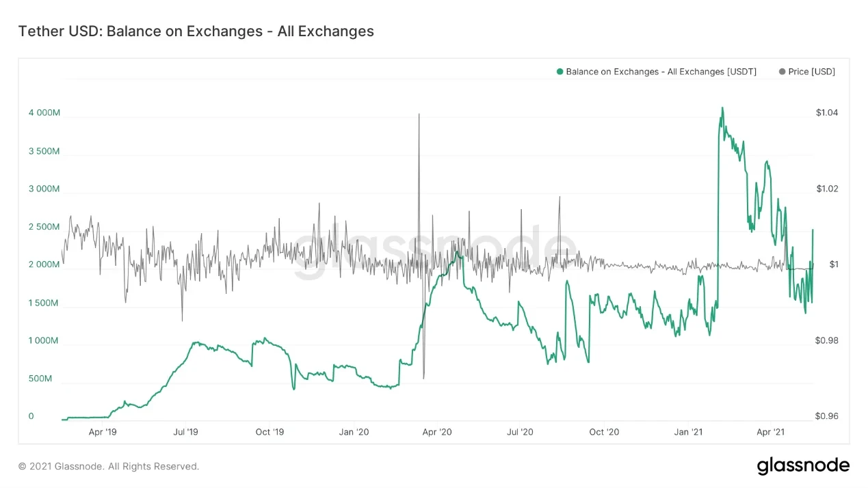The height and width of the screenshot is (488, 868).
Task: Select the Jul '19 x-axis label
Action: pos(186,432)
